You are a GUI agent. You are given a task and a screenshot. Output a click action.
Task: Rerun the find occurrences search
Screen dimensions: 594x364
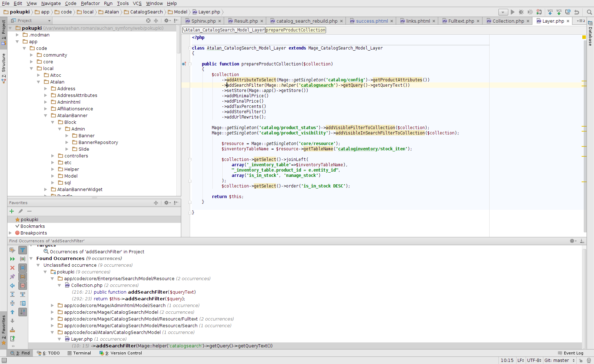[12, 259]
